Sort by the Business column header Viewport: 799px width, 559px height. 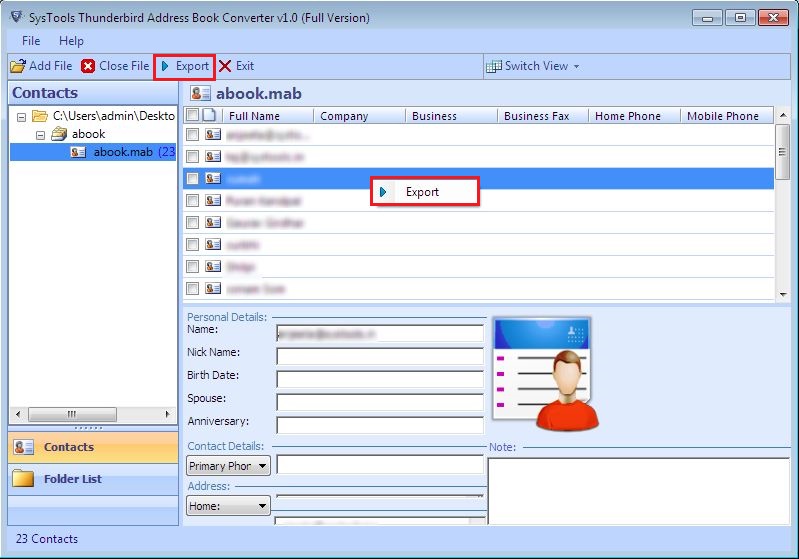(451, 116)
